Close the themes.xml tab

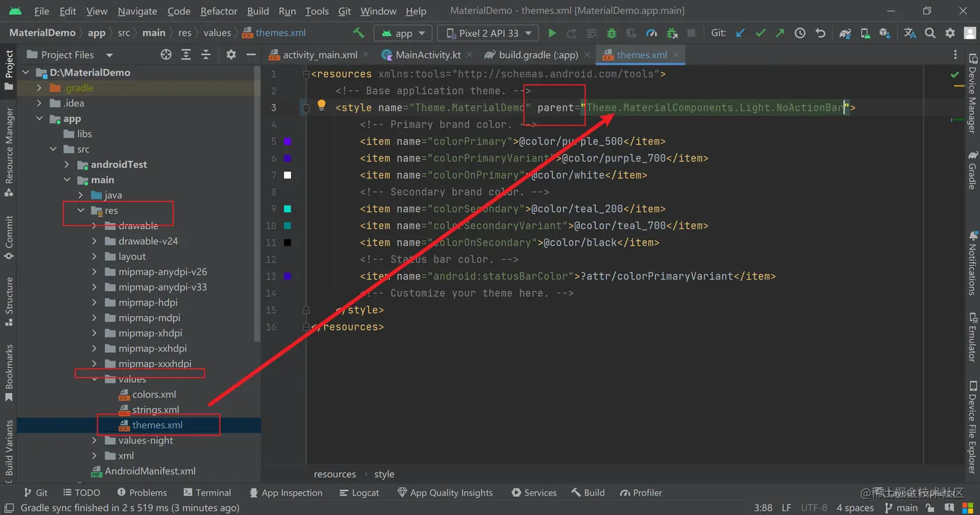(x=675, y=55)
